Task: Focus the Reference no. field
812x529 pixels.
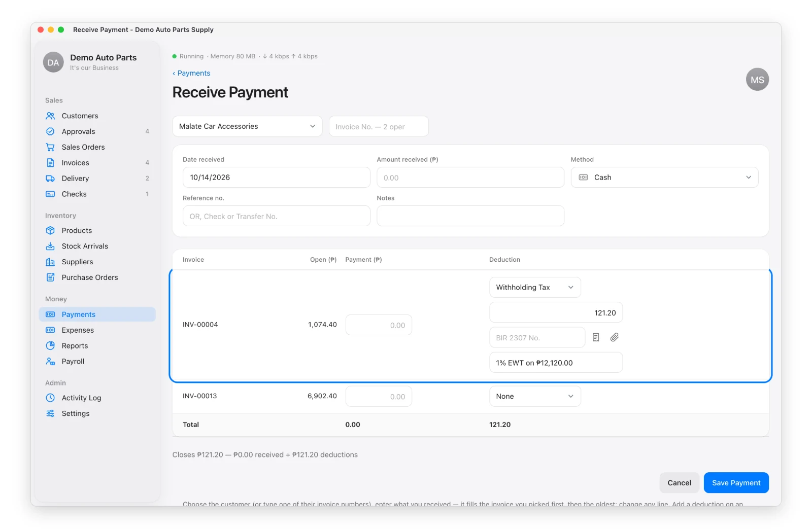Action: [276, 216]
